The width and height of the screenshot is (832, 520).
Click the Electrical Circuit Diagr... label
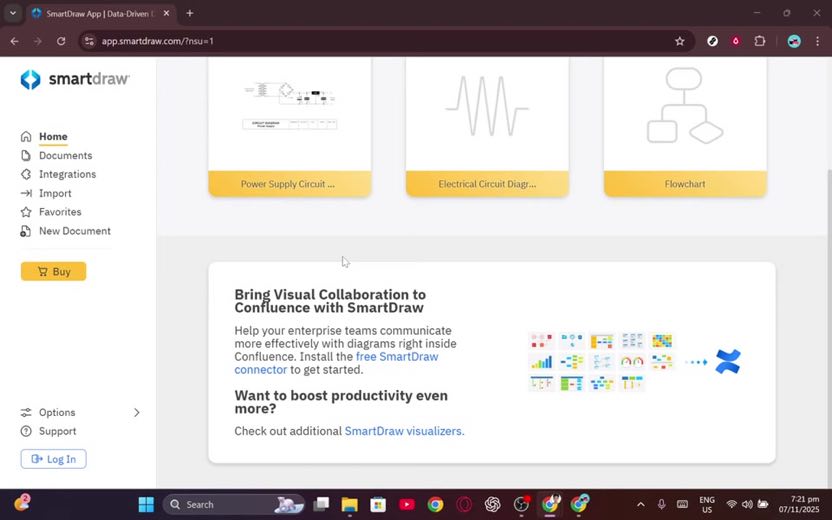pyautogui.click(x=487, y=184)
